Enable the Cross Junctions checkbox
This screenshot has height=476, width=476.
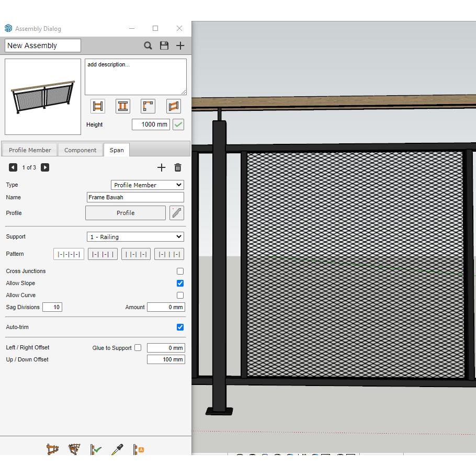point(180,271)
